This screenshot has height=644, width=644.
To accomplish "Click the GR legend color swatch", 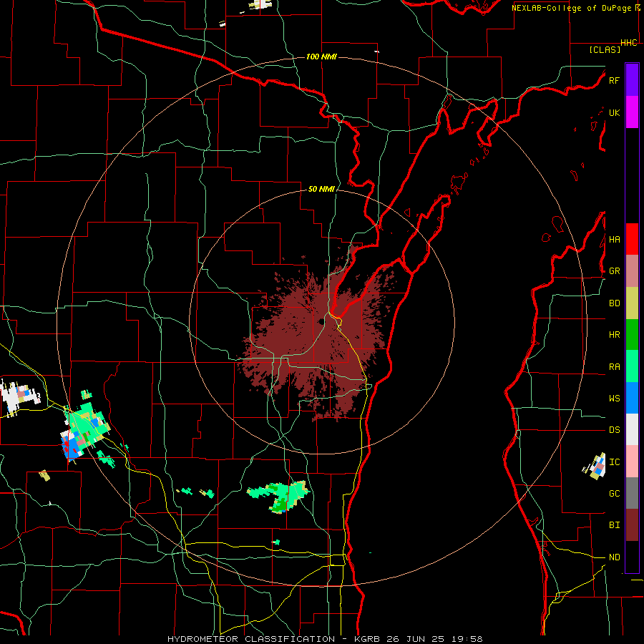I will tap(632, 270).
